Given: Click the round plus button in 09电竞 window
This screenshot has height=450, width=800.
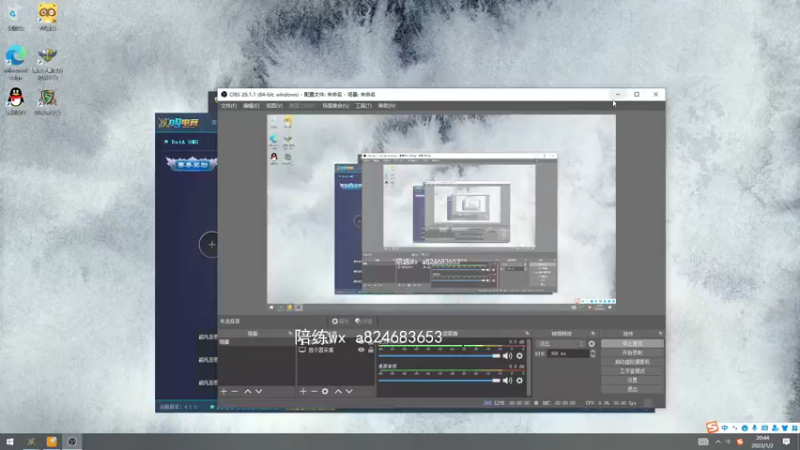Looking at the screenshot, I should (x=209, y=244).
